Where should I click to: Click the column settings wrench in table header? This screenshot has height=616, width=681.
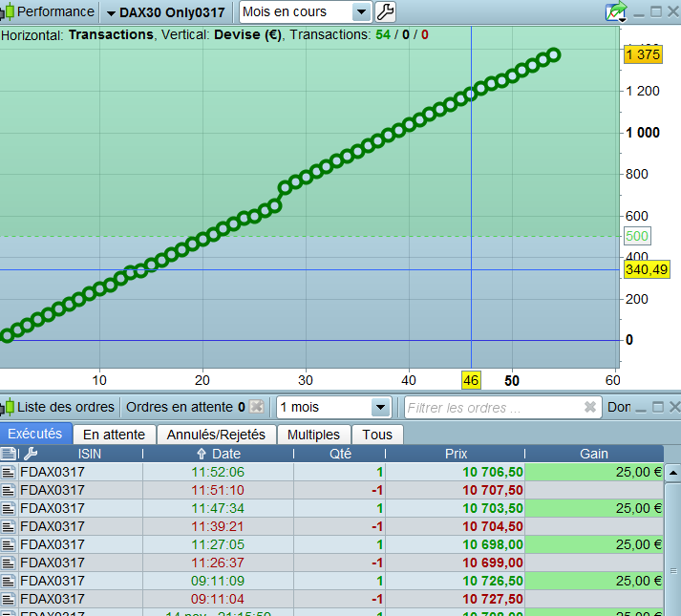[31, 454]
